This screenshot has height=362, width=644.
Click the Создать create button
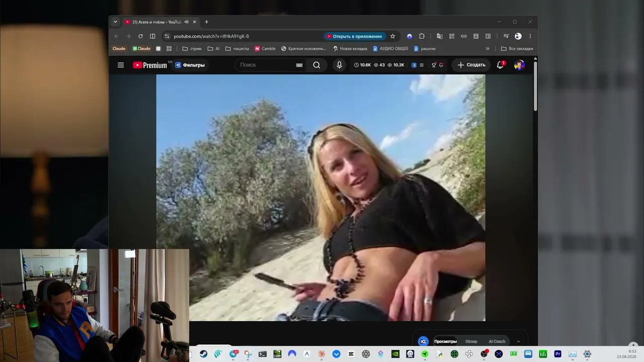coord(471,65)
